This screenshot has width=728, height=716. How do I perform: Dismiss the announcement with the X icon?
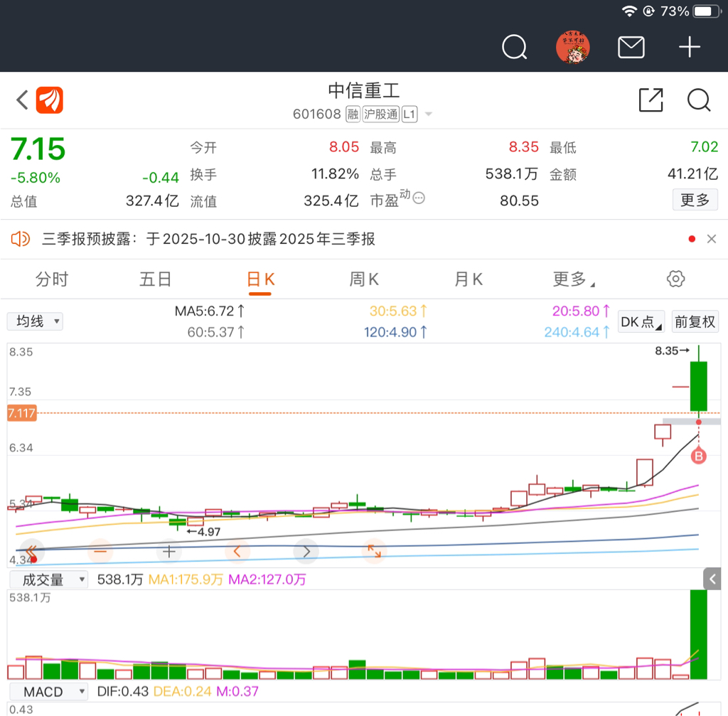click(711, 239)
